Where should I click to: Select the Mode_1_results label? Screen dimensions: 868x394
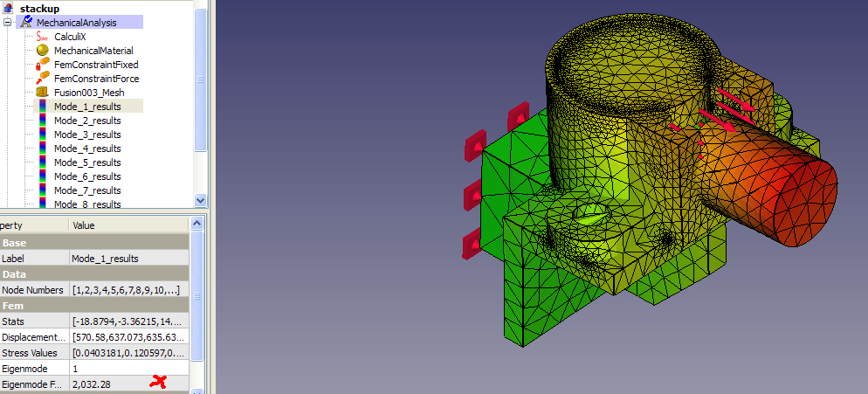pos(87,107)
